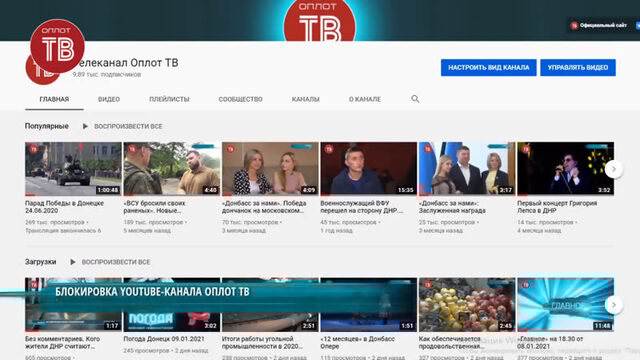Click the title Без комментариев. Кого жители ДНР

62,342
